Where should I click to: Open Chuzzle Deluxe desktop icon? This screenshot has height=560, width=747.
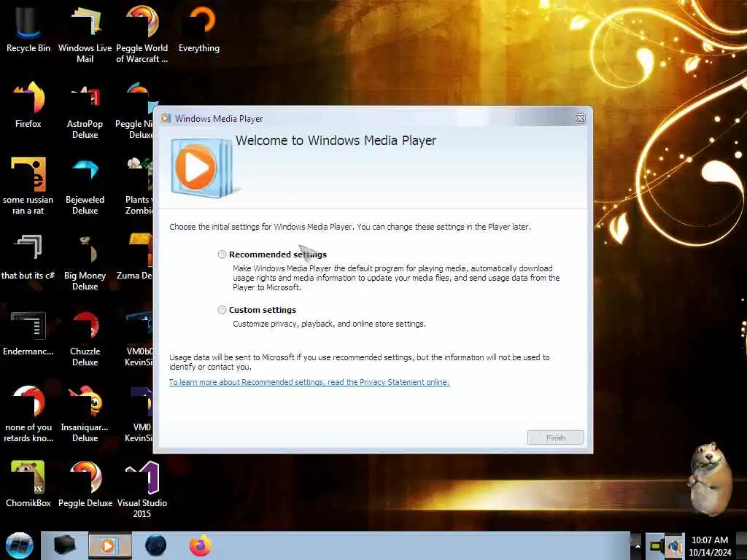(x=85, y=338)
